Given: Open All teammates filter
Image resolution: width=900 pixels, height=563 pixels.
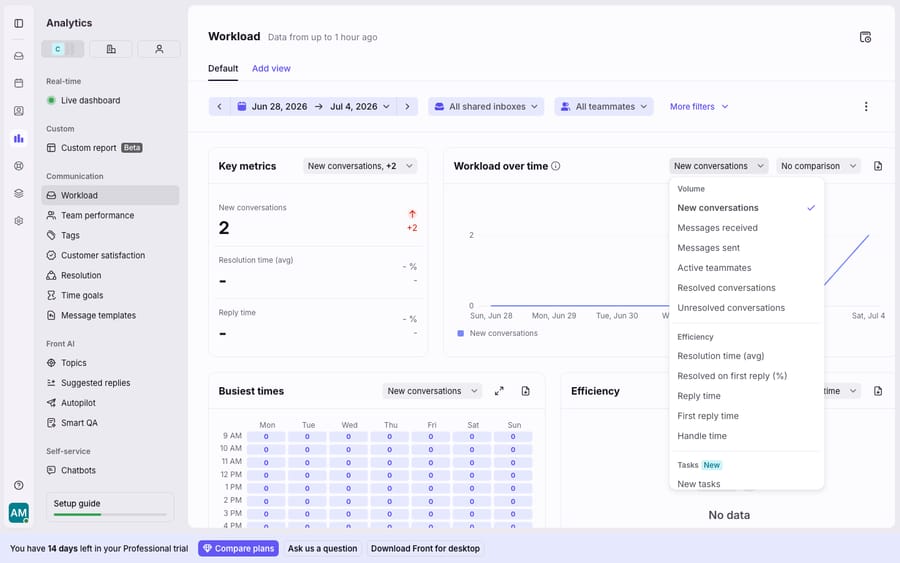Looking at the screenshot, I should pos(604,107).
